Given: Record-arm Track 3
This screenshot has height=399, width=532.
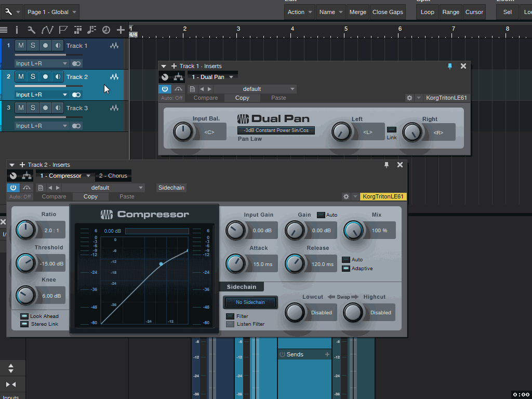Looking at the screenshot, I should [45, 108].
